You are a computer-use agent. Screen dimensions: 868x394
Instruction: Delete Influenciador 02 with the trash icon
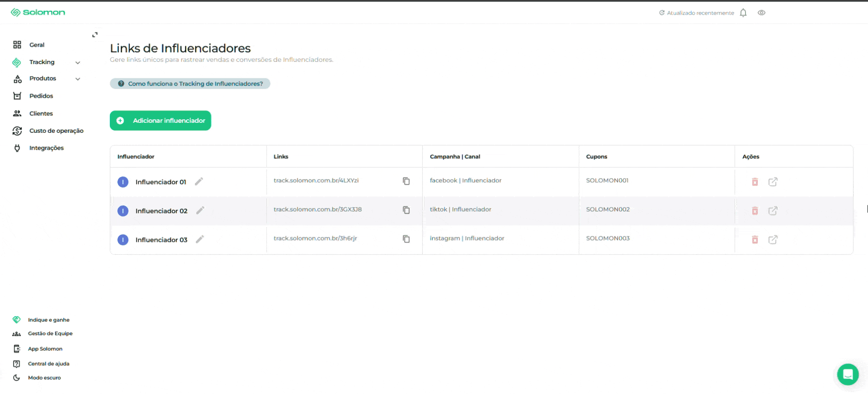pyautogui.click(x=755, y=211)
